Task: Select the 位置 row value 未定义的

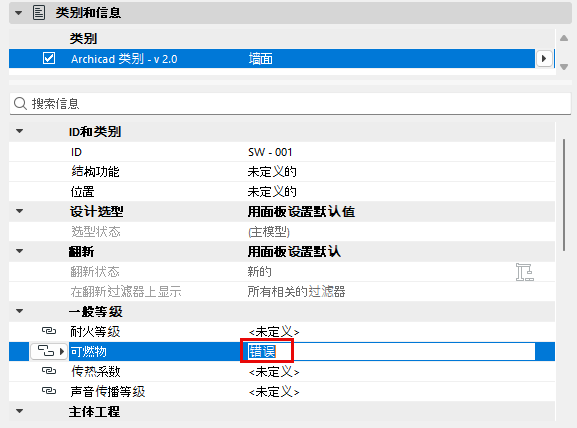Action: tap(272, 191)
